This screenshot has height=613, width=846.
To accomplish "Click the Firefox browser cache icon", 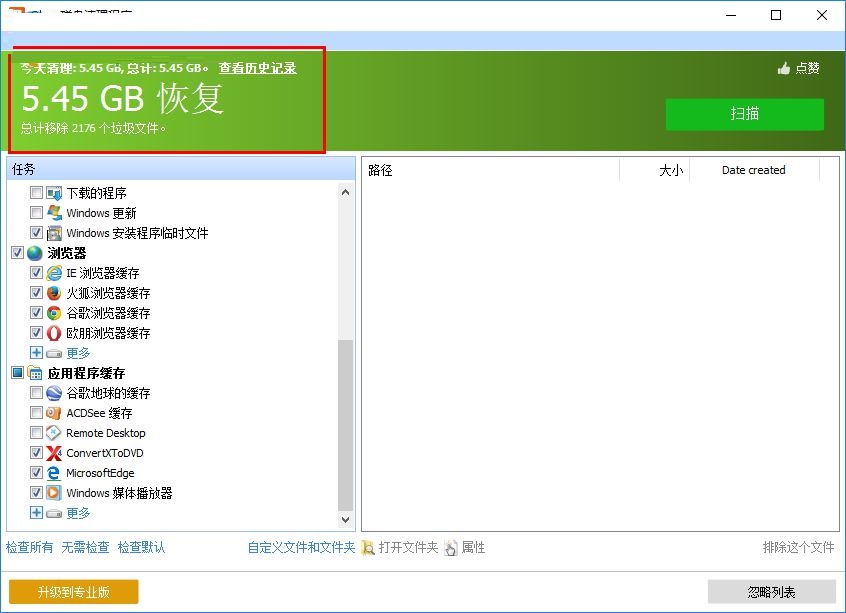I will [53, 293].
